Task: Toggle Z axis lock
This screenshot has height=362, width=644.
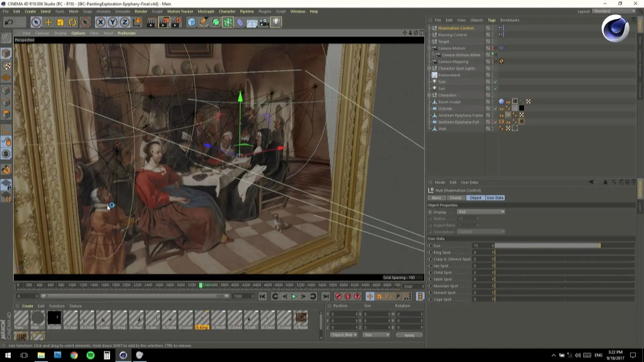Action: tap(125, 22)
